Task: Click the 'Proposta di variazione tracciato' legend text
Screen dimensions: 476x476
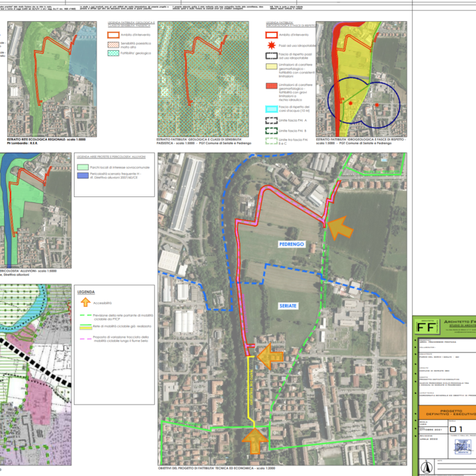Action: click(121, 338)
